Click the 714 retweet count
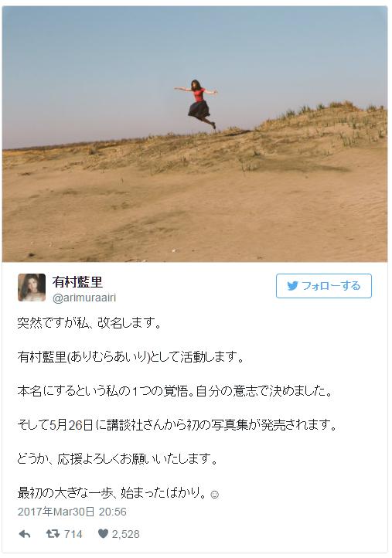Image resolution: width=392 pixels, height=558 pixels. point(73,534)
